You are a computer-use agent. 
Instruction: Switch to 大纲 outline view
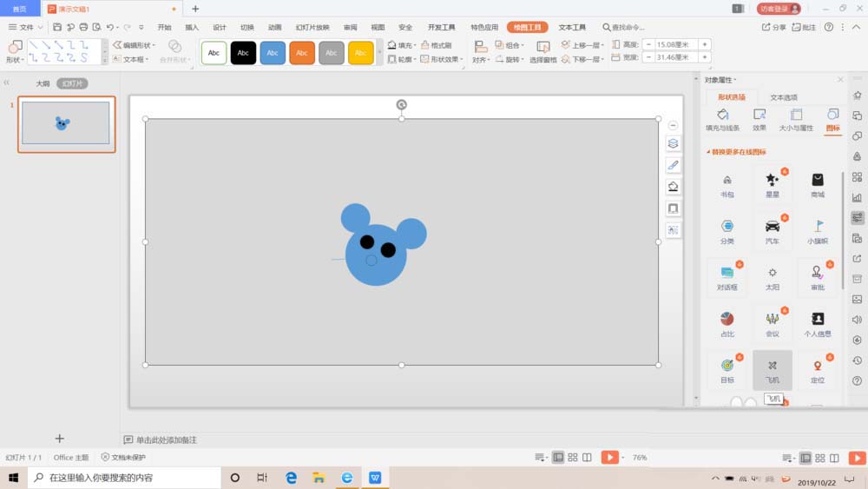point(43,83)
